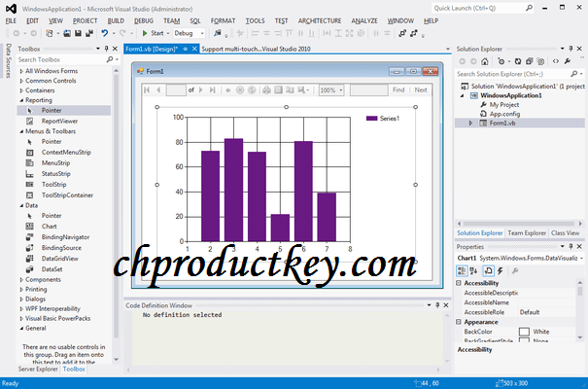Select the MenuStrip toolbox control
Image resolution: width=588 pixels, height=389 pixels.
pyautogui.click(x=55, y=163)
